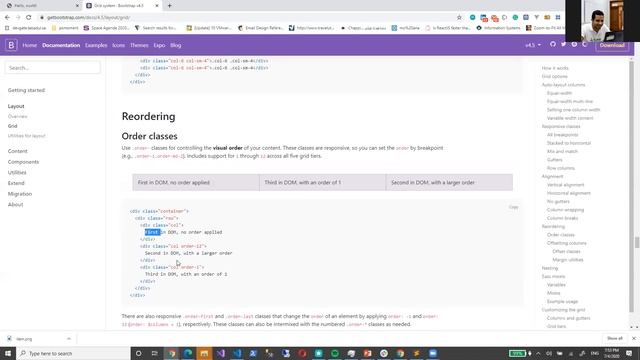
Task: Open the Microsoft Edge taskbar icon
Action: 188,353
